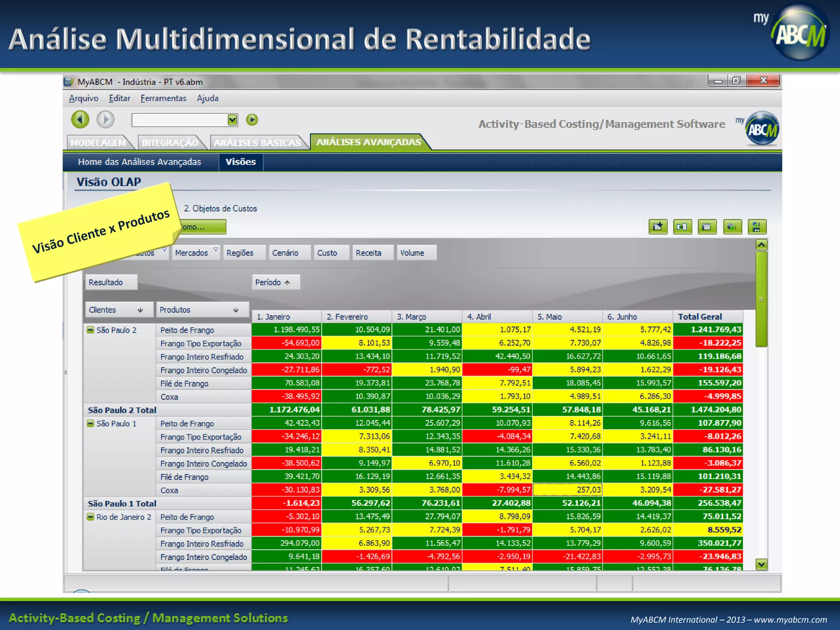Collapse the São Paulo 2 client group
The image size is (840, 630).
[x=91, y=330]
